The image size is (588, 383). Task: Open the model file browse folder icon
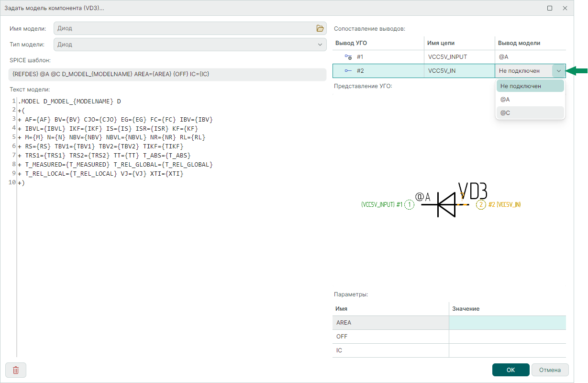click(320, 29)
